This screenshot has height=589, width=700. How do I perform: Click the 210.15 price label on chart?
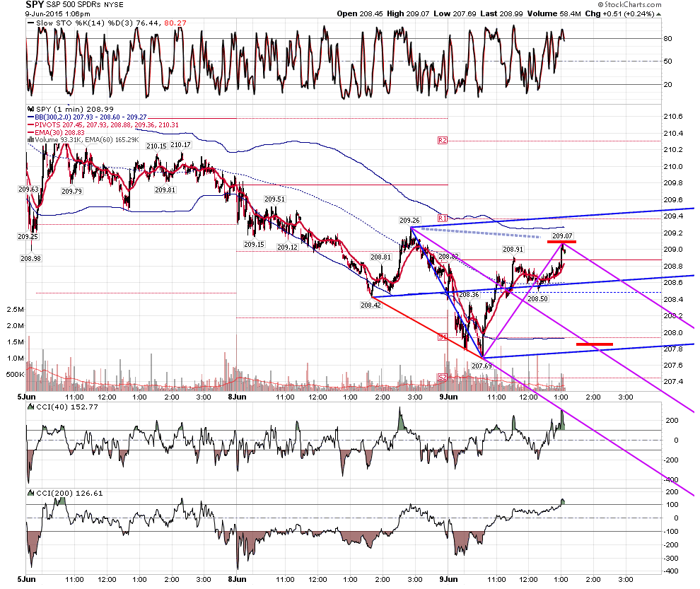(x=156, y=146)
